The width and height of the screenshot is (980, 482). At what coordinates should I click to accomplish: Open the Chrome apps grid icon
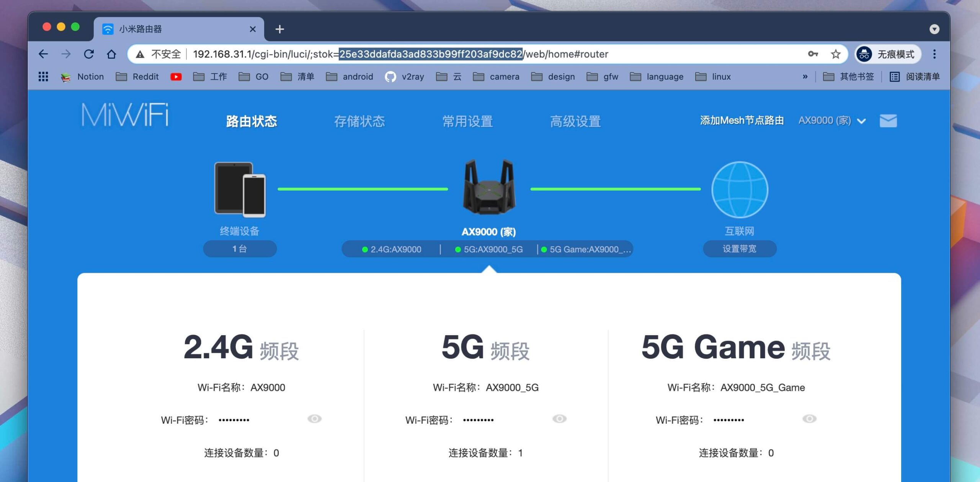click(x=43, y=77)
